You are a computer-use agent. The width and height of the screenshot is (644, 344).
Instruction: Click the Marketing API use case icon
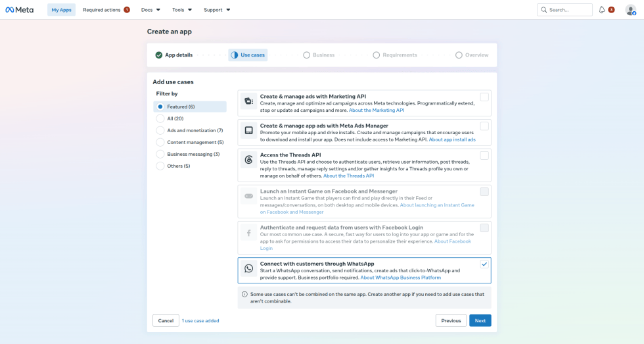pos(248,101)
